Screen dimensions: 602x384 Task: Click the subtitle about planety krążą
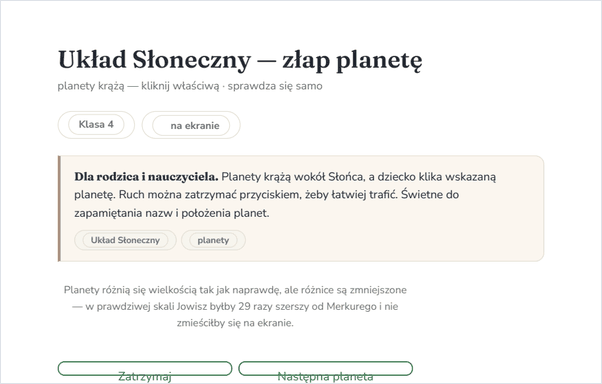(x=190, y=86)
